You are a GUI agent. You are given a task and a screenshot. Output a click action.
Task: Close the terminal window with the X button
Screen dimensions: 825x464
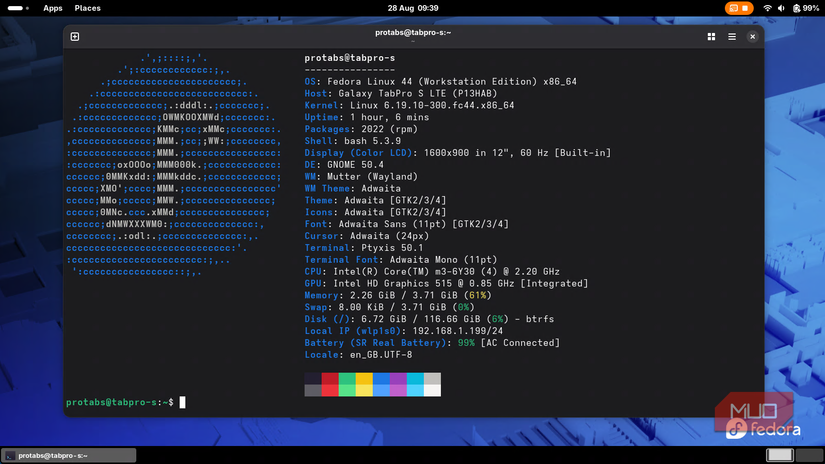[752, 36]
